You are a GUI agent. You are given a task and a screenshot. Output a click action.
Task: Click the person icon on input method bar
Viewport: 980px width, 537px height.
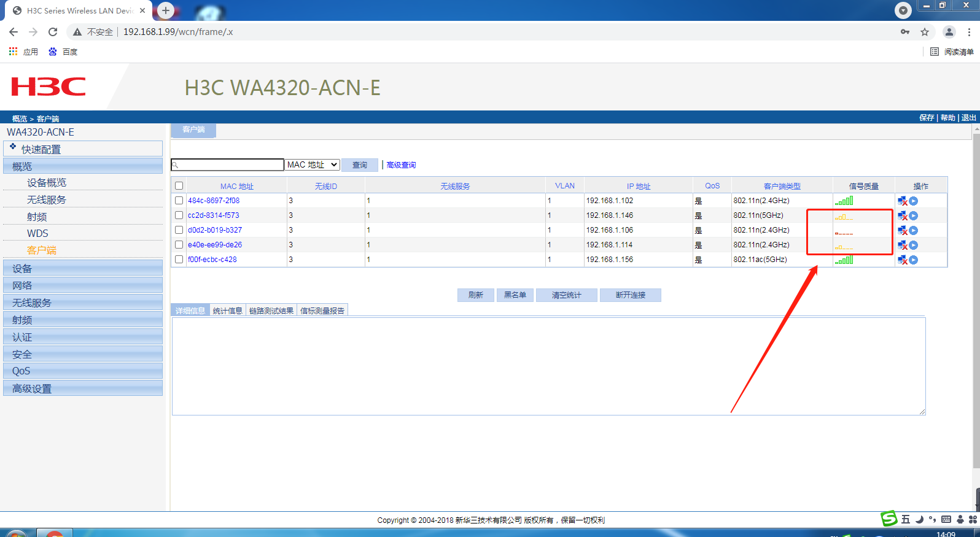point(960,519)
